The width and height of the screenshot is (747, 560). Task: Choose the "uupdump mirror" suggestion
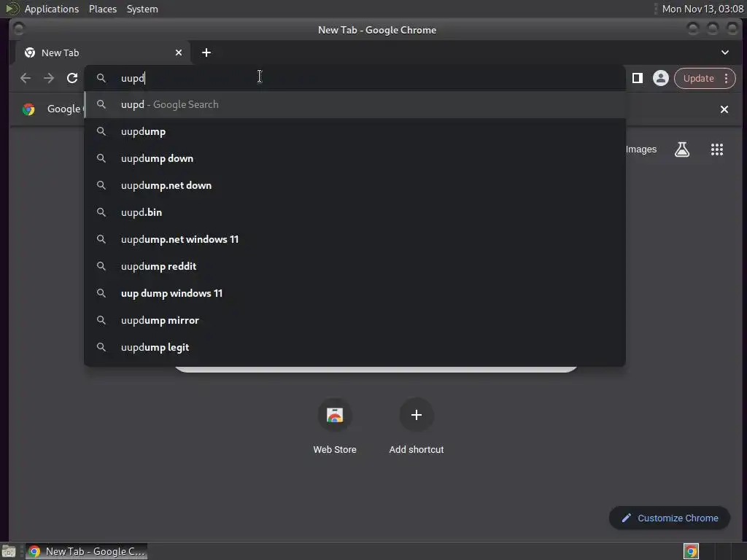pyautogui.click(x=355, y=321)
